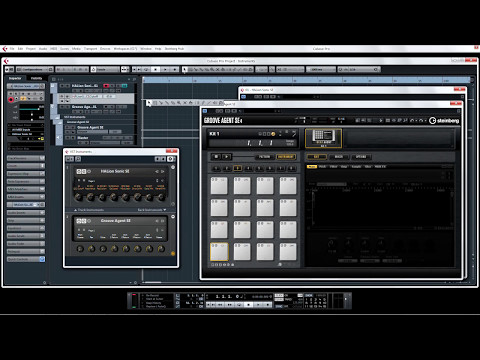
Task: Select the Inspector tab
Action: tap(15, 78)
